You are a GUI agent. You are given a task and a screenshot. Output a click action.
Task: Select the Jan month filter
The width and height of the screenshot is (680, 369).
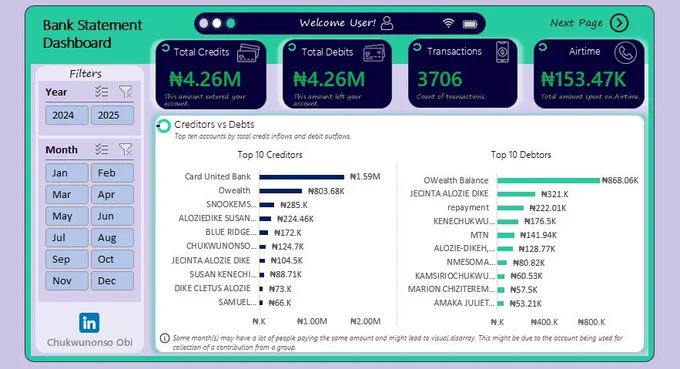tap(66, 173)
